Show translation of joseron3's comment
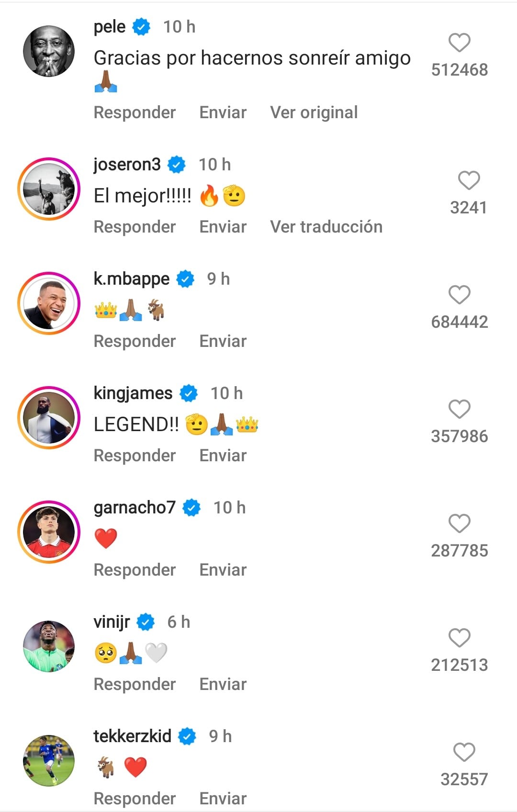The height and width of the screenshot is (812, 517). (326, 227)
